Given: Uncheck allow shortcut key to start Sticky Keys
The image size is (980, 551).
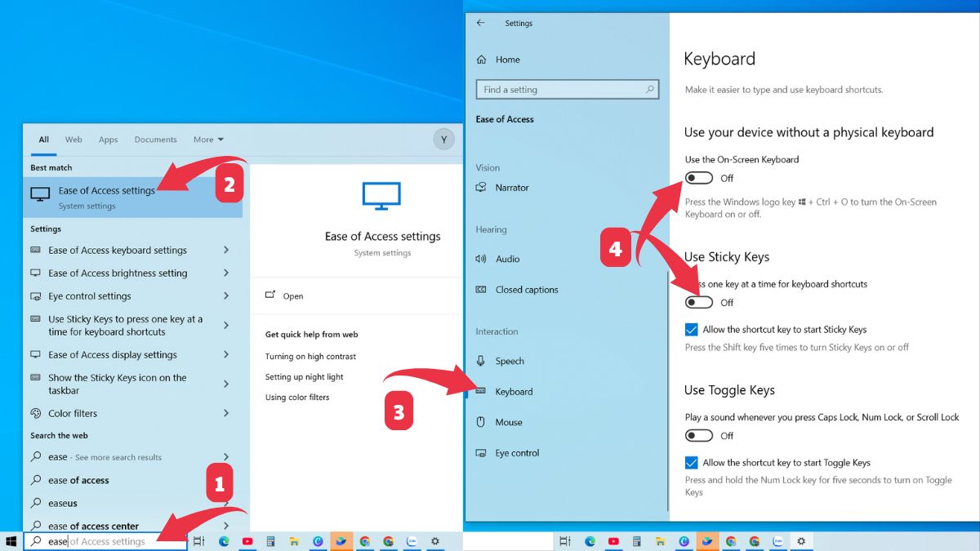Looking at the screenshot, I should click(691, 329).
